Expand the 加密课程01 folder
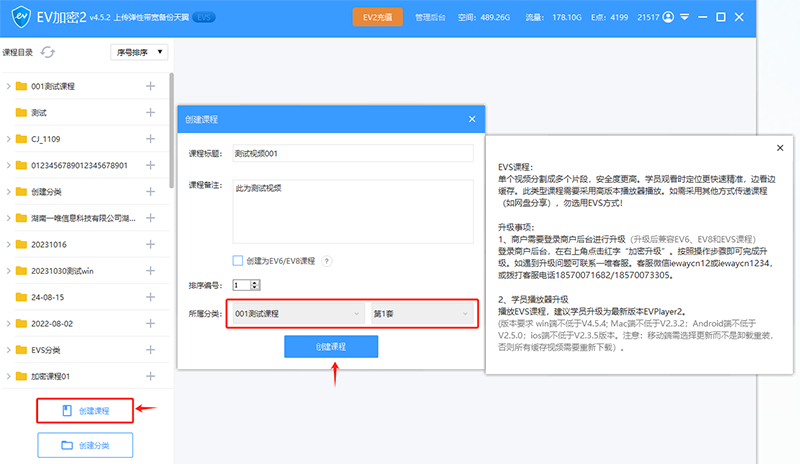The width and height of the screenshot is (800, 464). coord(9,376)
